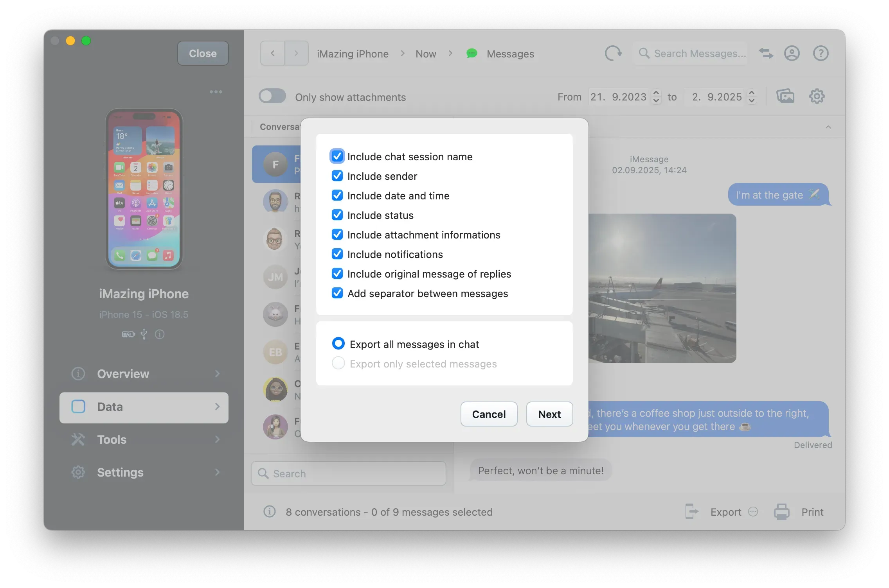Toggle Only show attachments switch

click(x=272, y=96)
